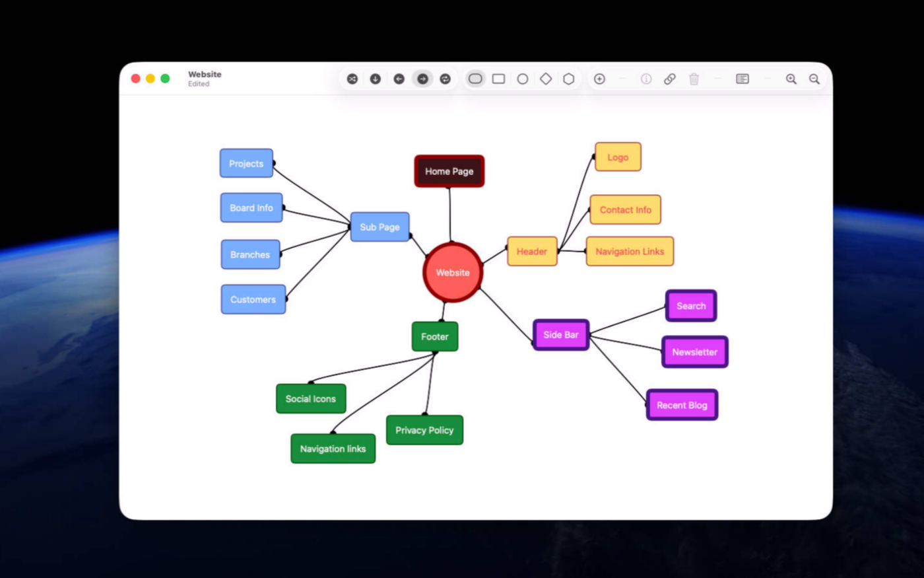Viewport: 924px width, 578px height.
Task: Click the shuffle layout icon
Action: point(352,79)
